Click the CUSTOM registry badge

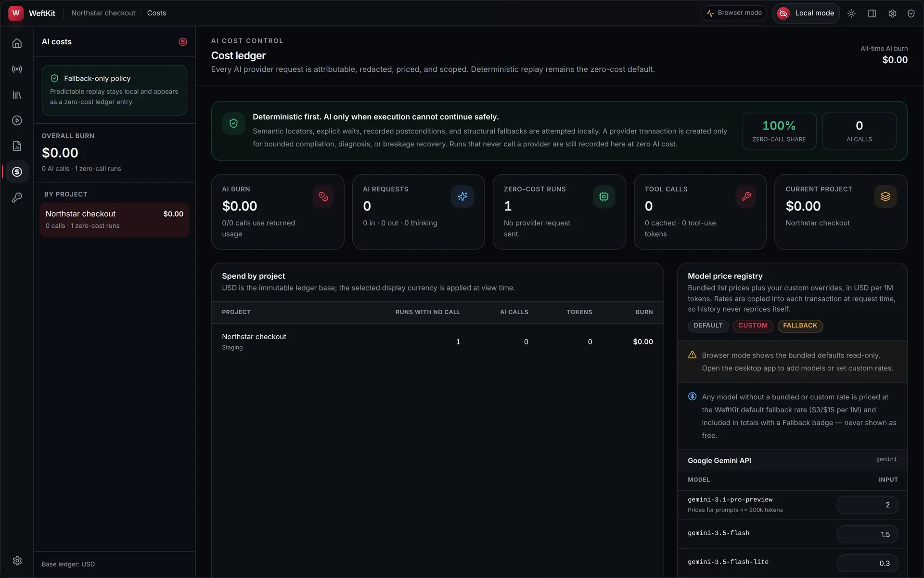click(x=753, y=326)
